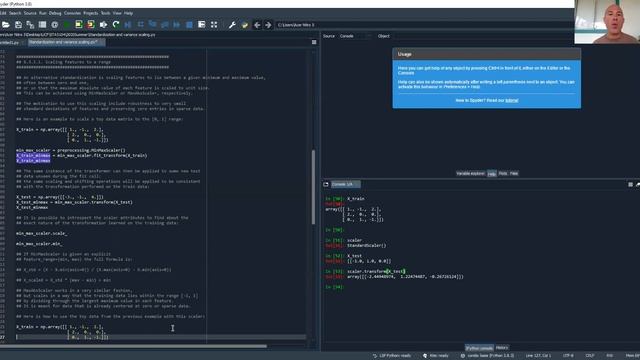
Task: Click the In [54] console prompt
Action: click(334, 287)
